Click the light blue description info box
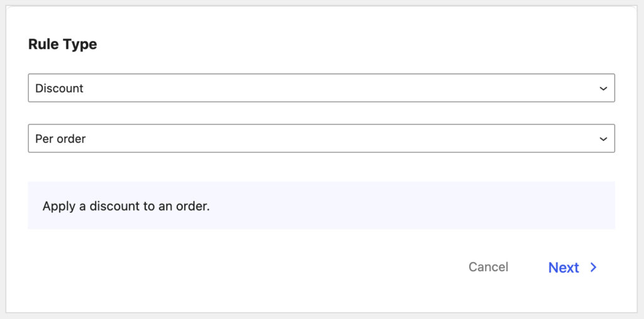This screenshot has width=644, height=319. (409, 206)
